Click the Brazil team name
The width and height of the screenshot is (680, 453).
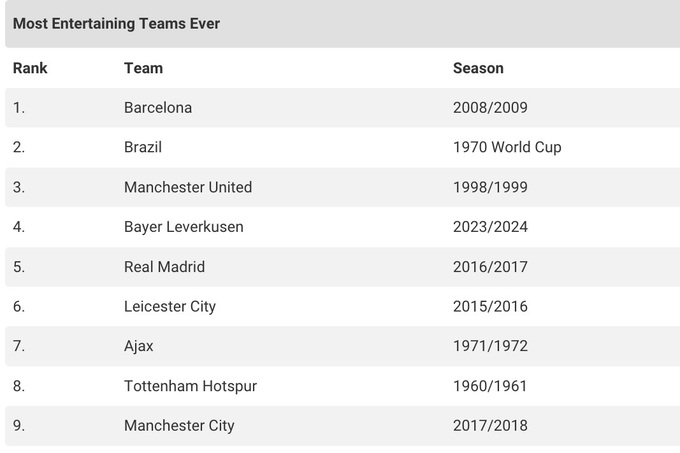pos(143,147)
